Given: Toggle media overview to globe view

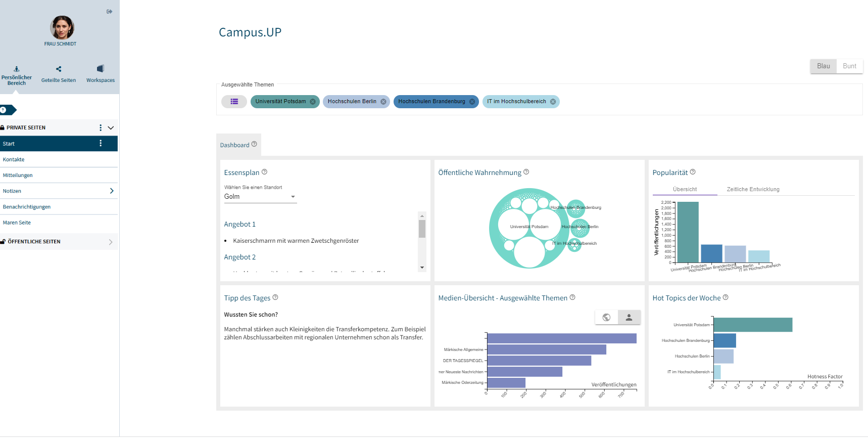Looking at the screenshot, I should tap(606, 317).
